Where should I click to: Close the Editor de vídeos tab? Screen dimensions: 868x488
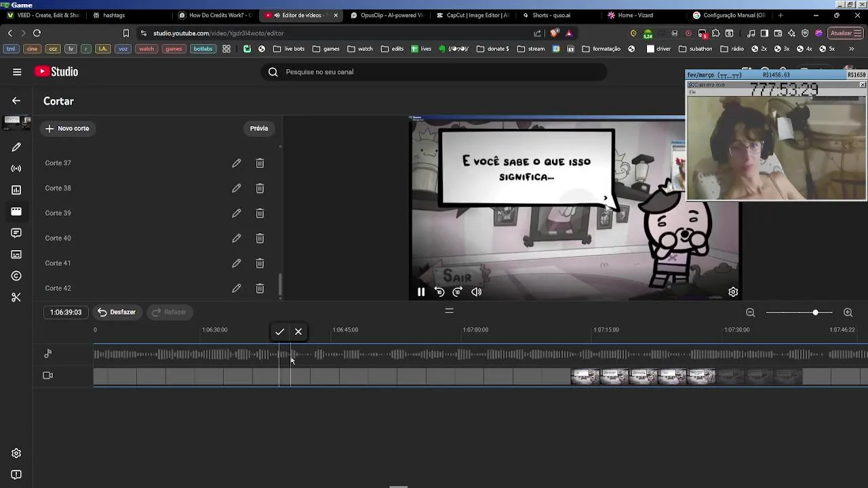pos(335,15)
